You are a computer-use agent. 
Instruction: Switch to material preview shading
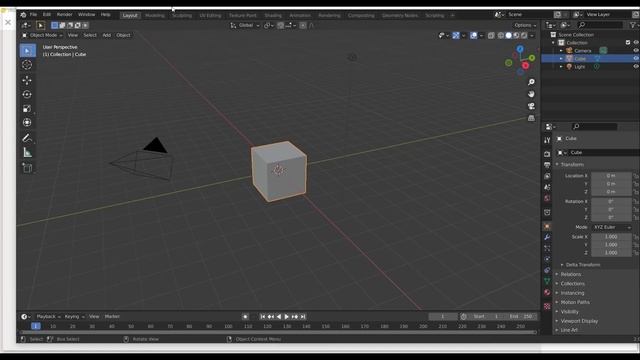516,36
